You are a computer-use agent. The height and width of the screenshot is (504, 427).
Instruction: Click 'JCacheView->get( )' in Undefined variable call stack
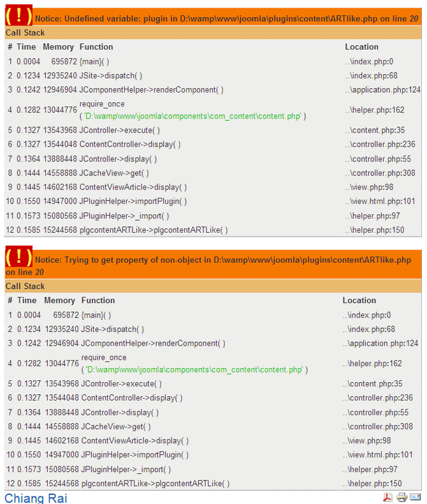114,173
